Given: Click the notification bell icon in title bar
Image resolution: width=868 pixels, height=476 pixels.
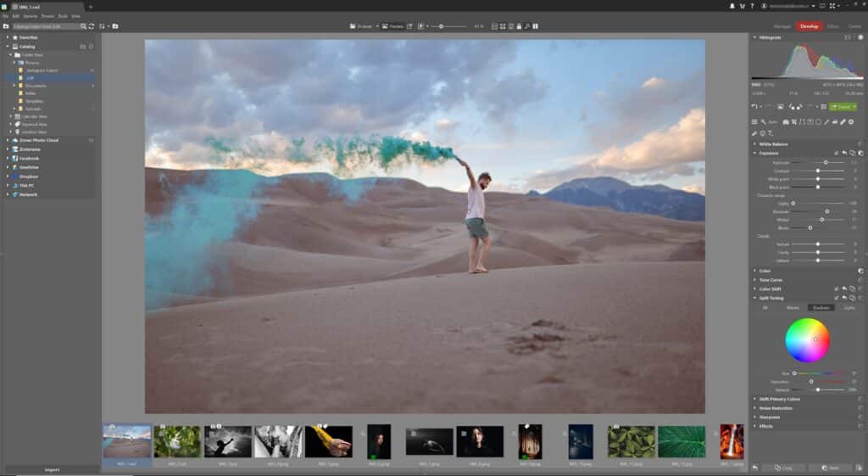Looking at the screenshot, I should coord(732,6).
